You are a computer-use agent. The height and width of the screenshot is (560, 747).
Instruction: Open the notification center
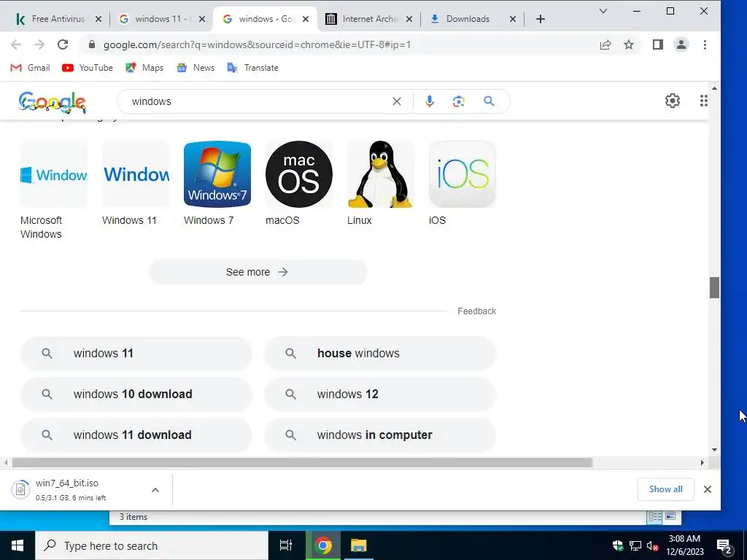[x=724, y=545]
